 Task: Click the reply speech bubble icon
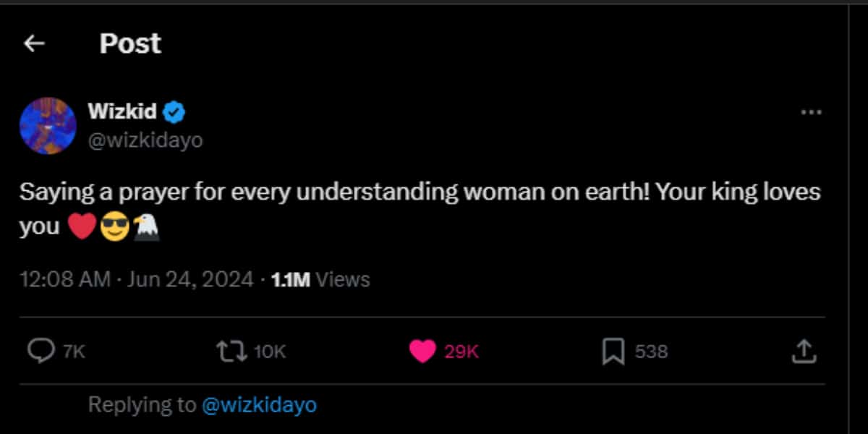click(x=41, y=352)
